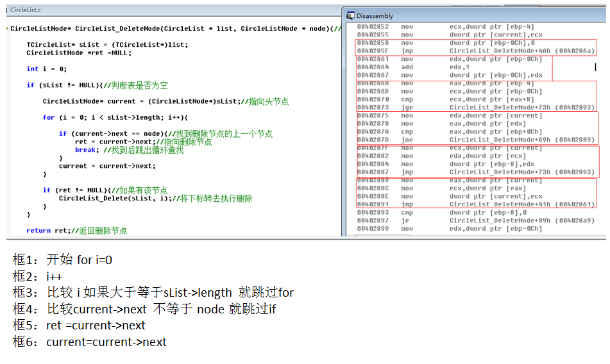Image resolution: width=610 pixels, height=364 pixels.
Task: Select disassembly row at address 00402855
Action: [450, 35]
